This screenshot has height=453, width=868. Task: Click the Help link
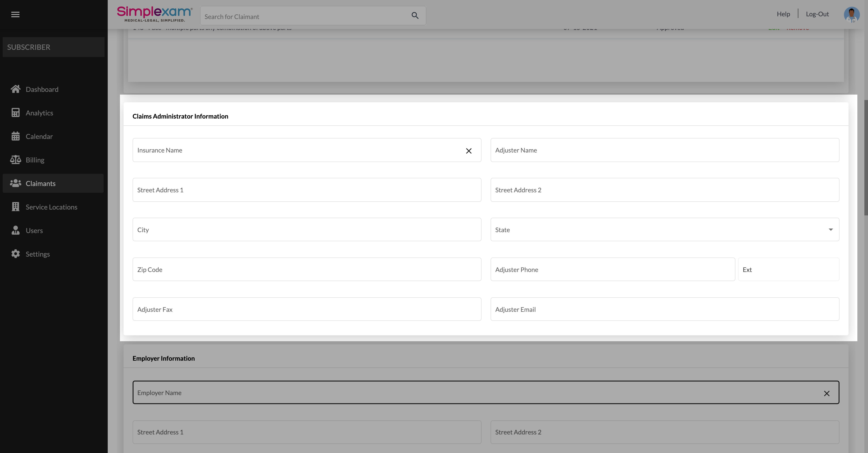(x=783, y=14)
